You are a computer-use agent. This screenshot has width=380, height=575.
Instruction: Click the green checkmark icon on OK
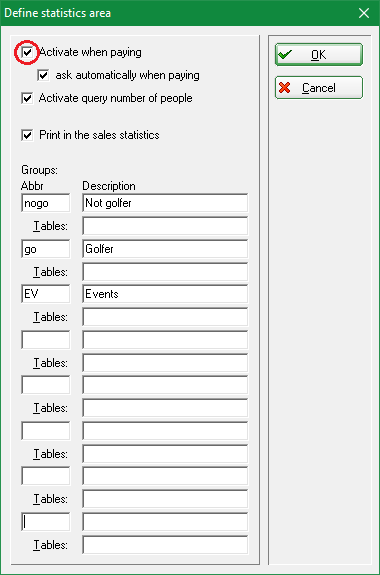click(x=285, y=55)
